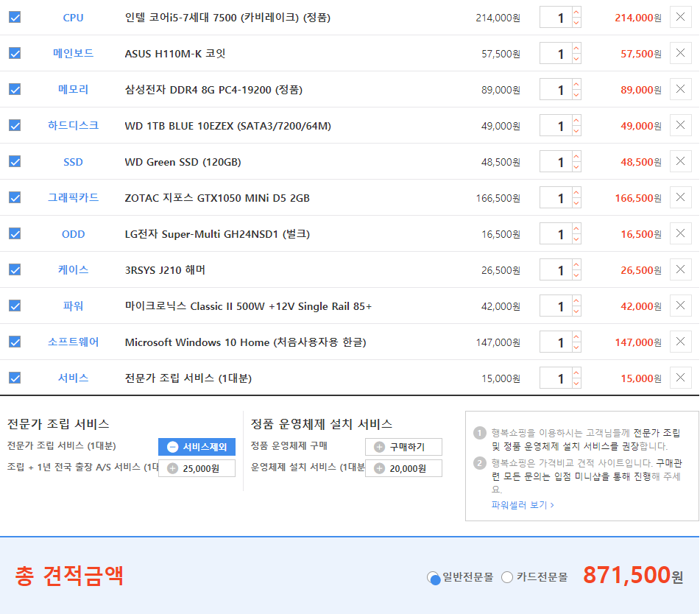This screenshot has height=614, width=700.
Task: Open the 하드디스크 category link
Action: click(x=73, y=125)
